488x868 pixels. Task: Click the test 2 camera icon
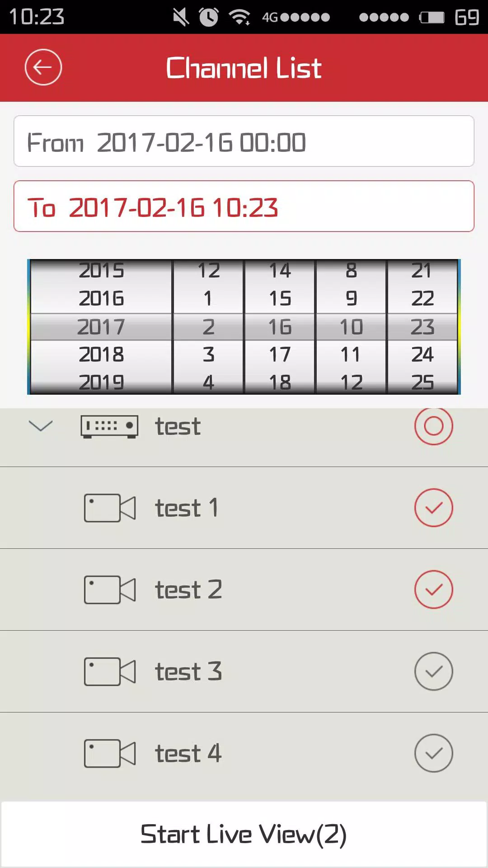[x=110, y=590]
